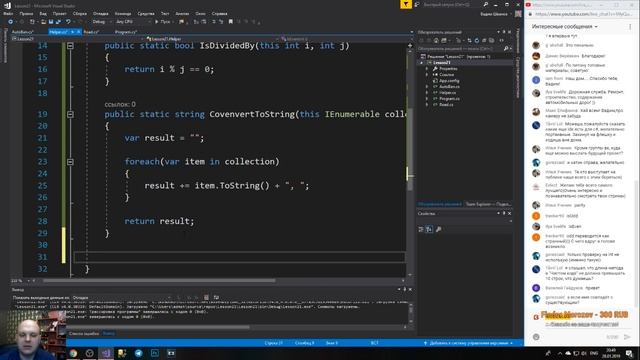Click the Start (Пуск) debug button
The height and width of the screenshot is (360, 640).
(x=162, y=22)
